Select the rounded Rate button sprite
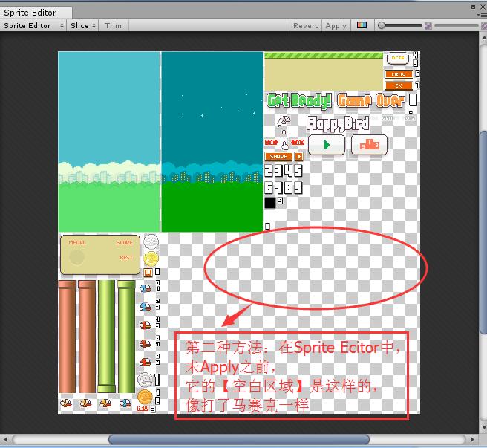The width and height of the screenshot is (487, 448). pyautogui.click(x=398, y=58)
